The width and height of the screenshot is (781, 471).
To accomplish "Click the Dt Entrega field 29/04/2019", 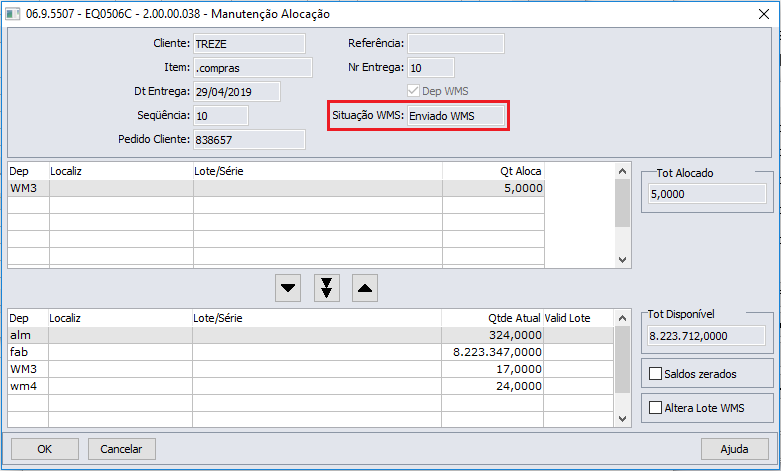I will (x=237, y=92).
